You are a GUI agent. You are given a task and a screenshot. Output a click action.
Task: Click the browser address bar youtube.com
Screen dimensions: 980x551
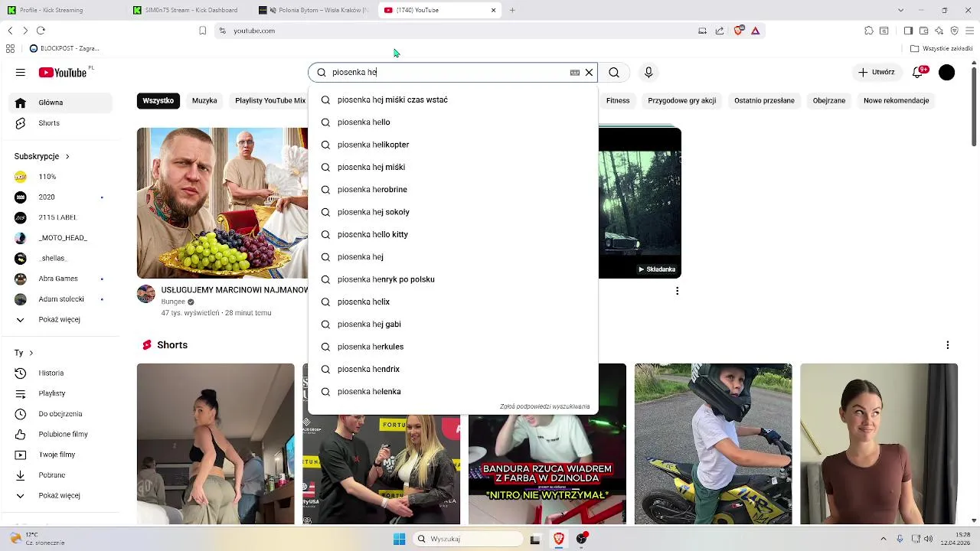[459, 31]
